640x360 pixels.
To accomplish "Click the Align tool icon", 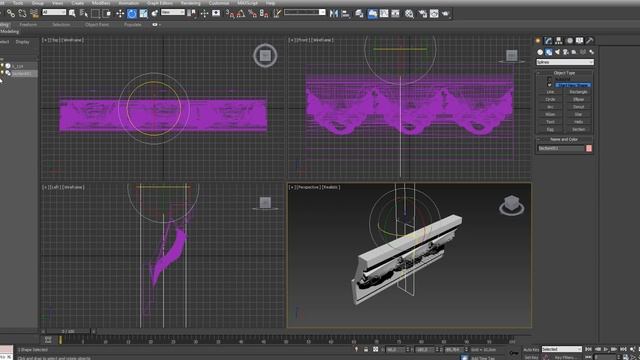I will pos(346,13).
